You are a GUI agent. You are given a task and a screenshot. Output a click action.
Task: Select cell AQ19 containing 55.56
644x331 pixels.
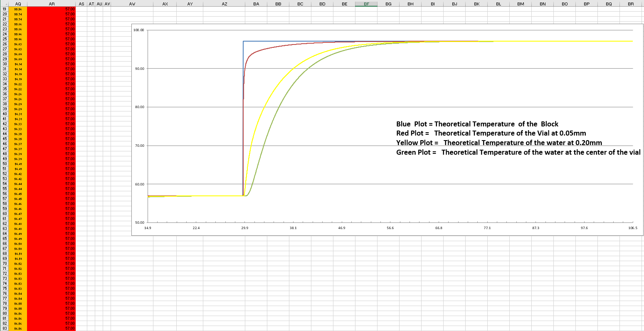(x=18, y=9)
